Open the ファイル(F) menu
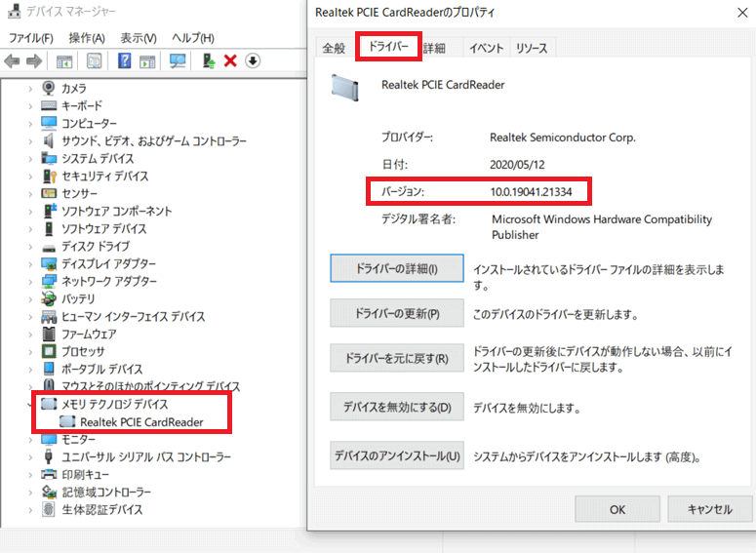 (31, 38)
